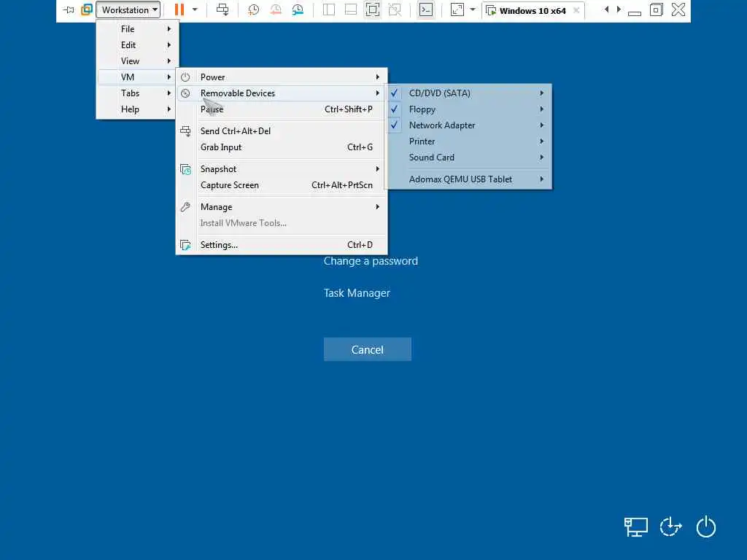Choose Send Ctrl+Alt+Del menu entry
Viewport: 747px width, 560px height.
tap(282, 131)
